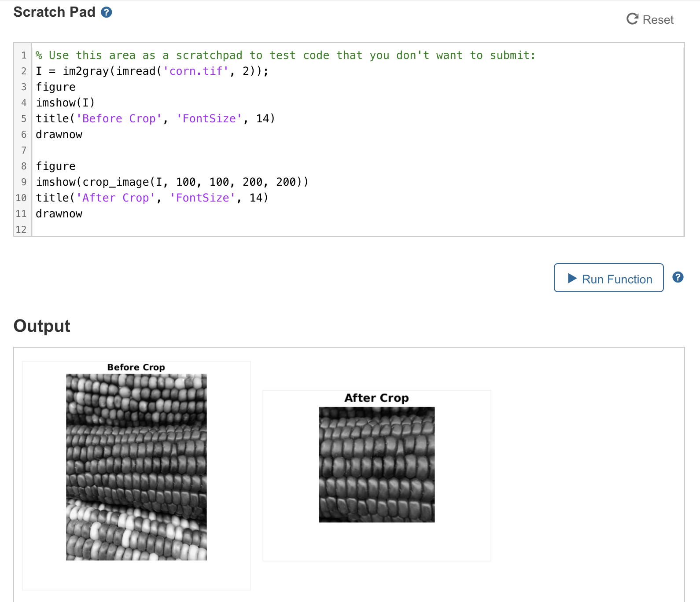Open the Scratch Pad help icon
Screen dimensions: 700x602
click(106, 12)
